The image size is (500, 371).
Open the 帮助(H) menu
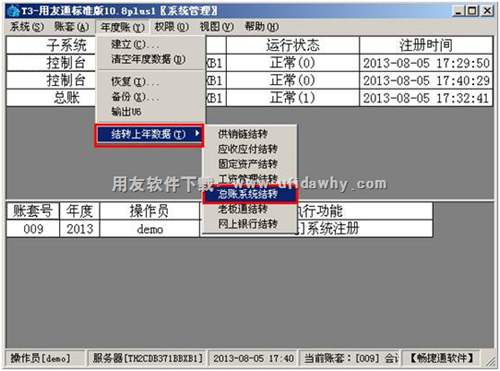(x=262, y=27)
